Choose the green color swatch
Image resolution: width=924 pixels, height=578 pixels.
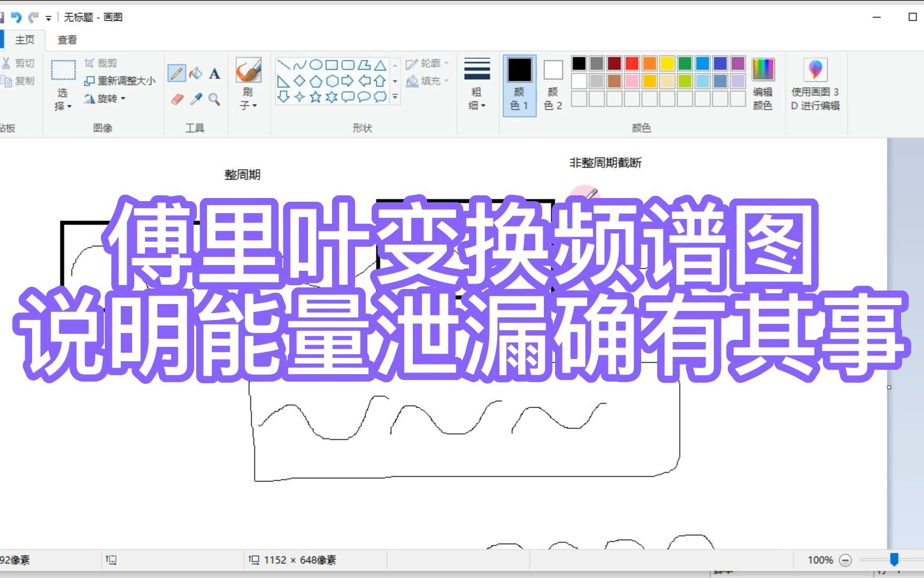(685, 63)
